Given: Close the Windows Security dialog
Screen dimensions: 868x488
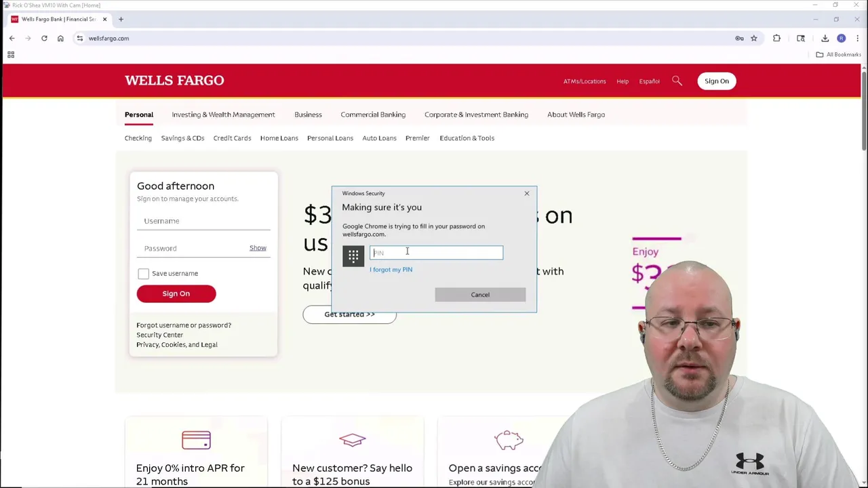Looking at the screenshot, I should coord(526,194).
